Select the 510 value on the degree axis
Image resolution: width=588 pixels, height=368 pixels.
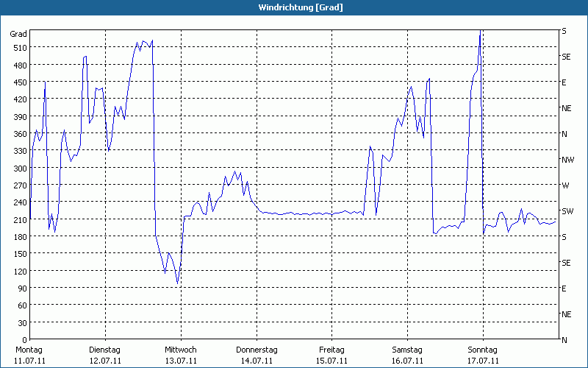pyautogui.click(x=21, y=48)
